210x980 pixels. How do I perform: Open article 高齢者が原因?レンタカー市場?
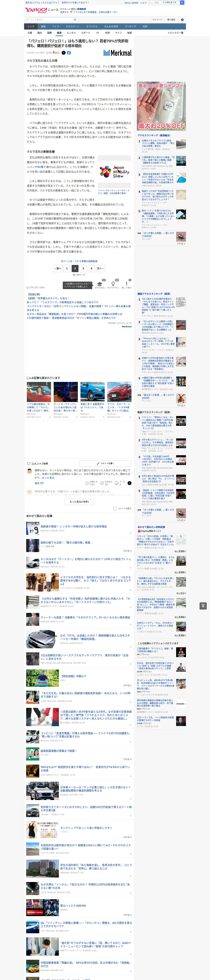pos(74,527)
